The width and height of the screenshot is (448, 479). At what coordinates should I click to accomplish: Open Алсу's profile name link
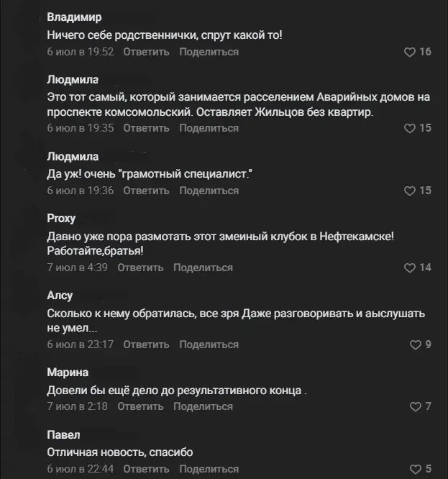[x=60, y=296]
